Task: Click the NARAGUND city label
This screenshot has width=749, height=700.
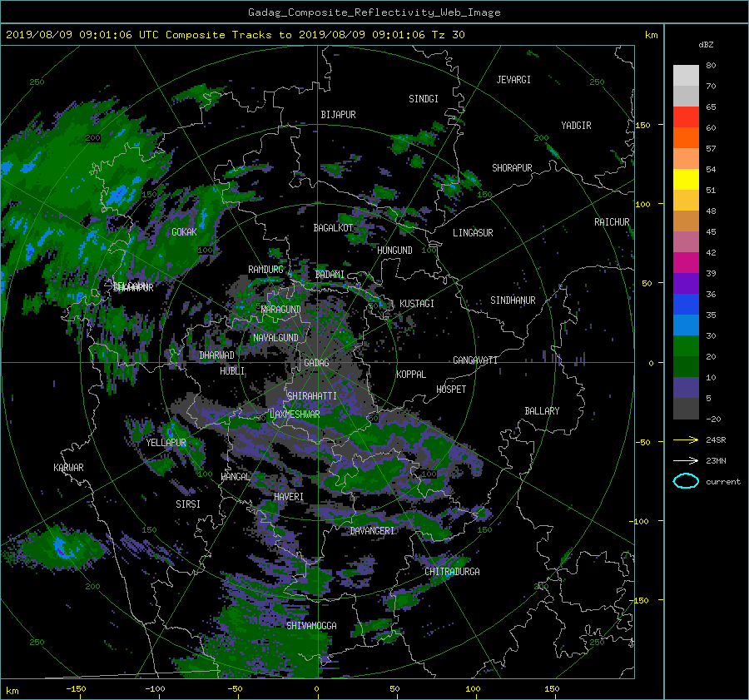Action: [281, 310]
